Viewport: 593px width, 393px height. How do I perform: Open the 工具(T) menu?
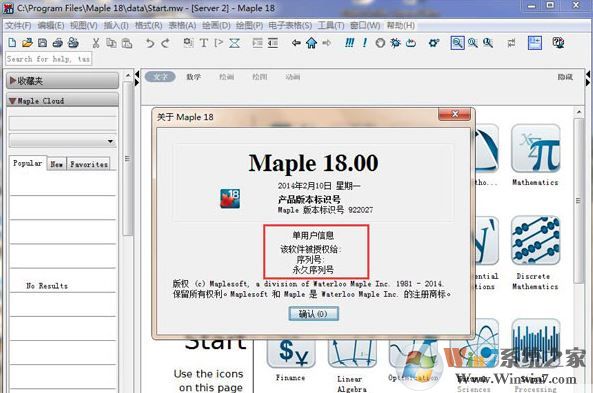tap(331, 25)
